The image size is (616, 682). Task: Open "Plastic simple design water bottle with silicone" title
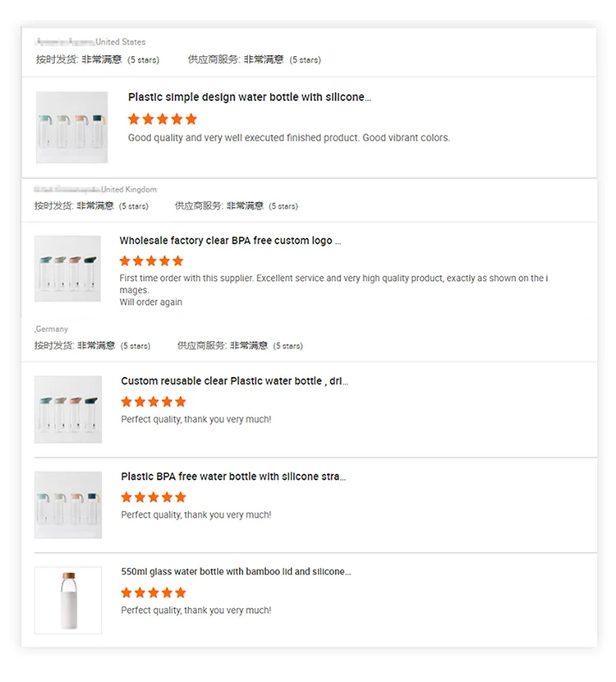click(x=249, y=97)
